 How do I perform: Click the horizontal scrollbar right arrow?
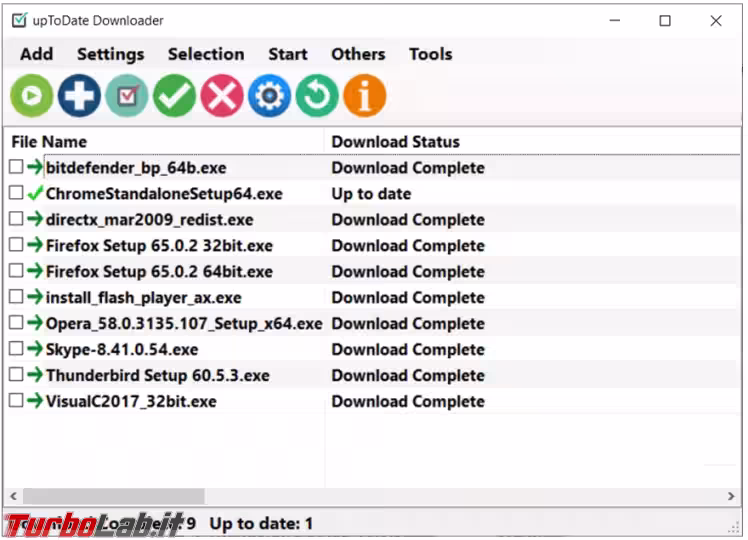731,496
